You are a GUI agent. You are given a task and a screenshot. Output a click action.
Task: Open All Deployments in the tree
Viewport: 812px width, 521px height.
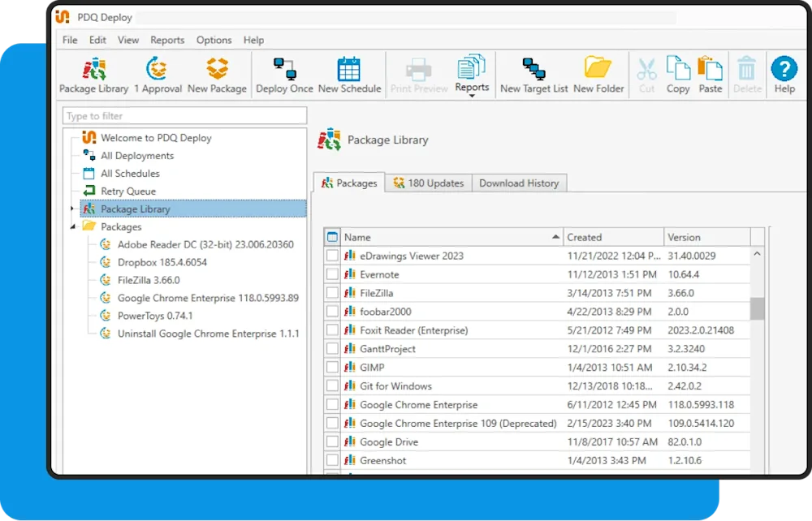tap(137, 156)
